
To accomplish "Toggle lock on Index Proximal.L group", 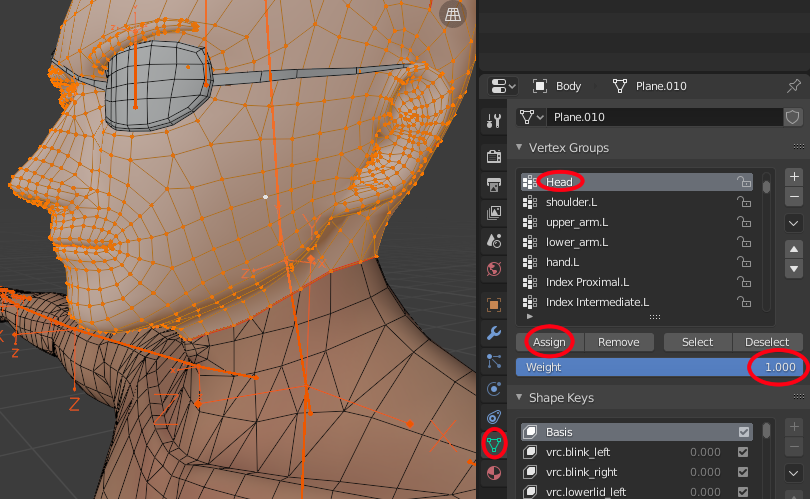I will pyautogui.click(x=743, y=282).
